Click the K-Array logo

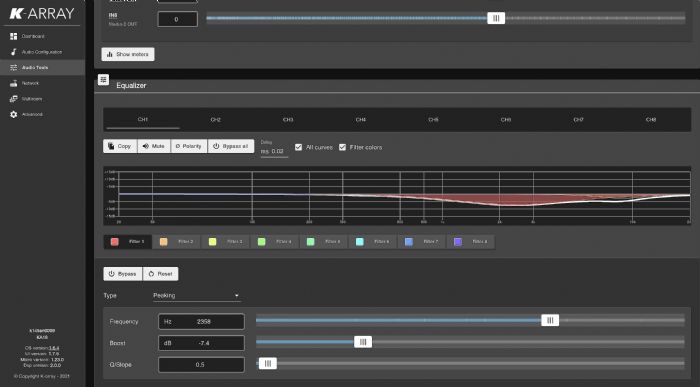click(42, 13)
